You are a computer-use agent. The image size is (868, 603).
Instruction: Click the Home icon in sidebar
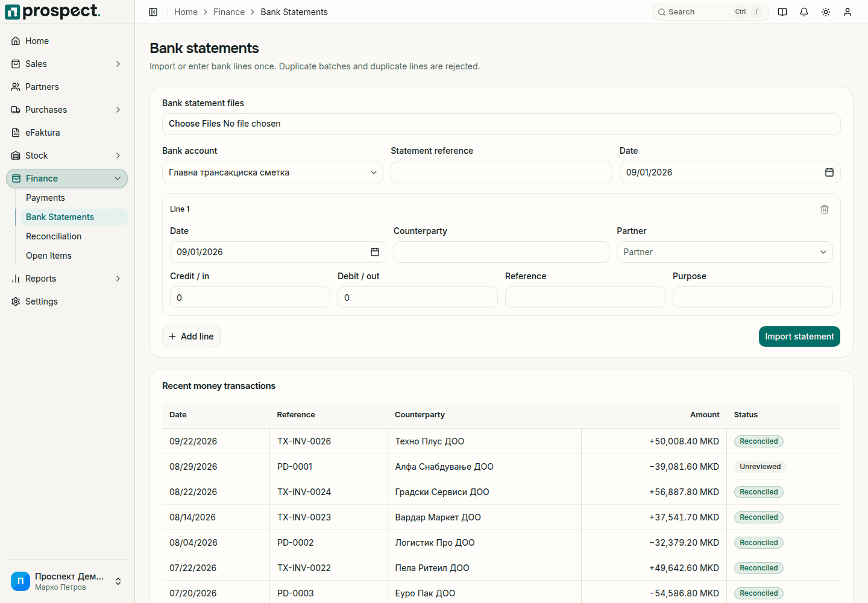click(16, 41)
